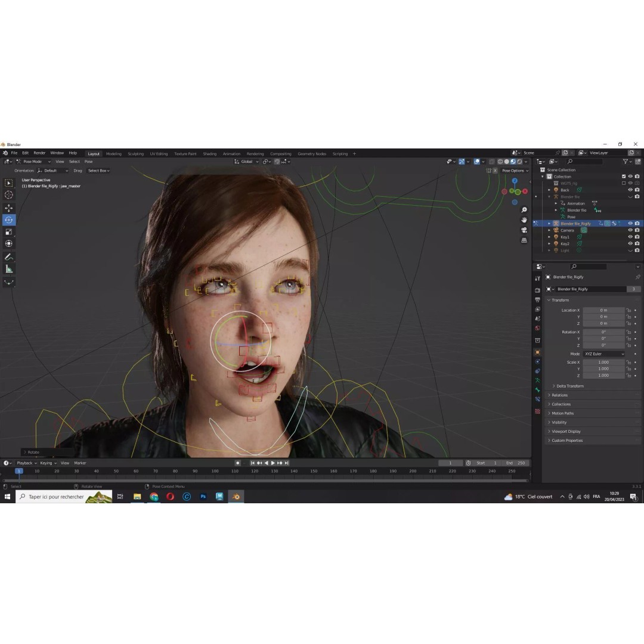
Task: Expand the Relations panel
Action: (x=559, y=395)
